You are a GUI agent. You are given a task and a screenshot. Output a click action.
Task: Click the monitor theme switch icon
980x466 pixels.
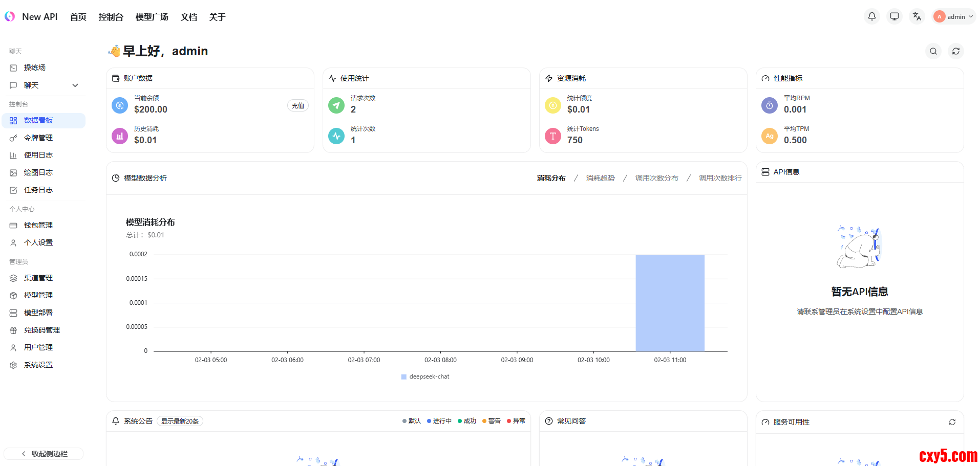point(894,16)
